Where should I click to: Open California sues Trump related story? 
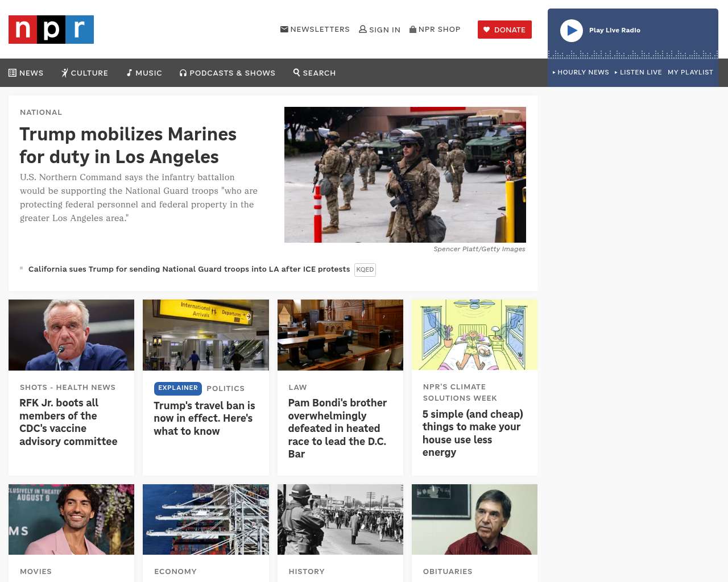189,269
